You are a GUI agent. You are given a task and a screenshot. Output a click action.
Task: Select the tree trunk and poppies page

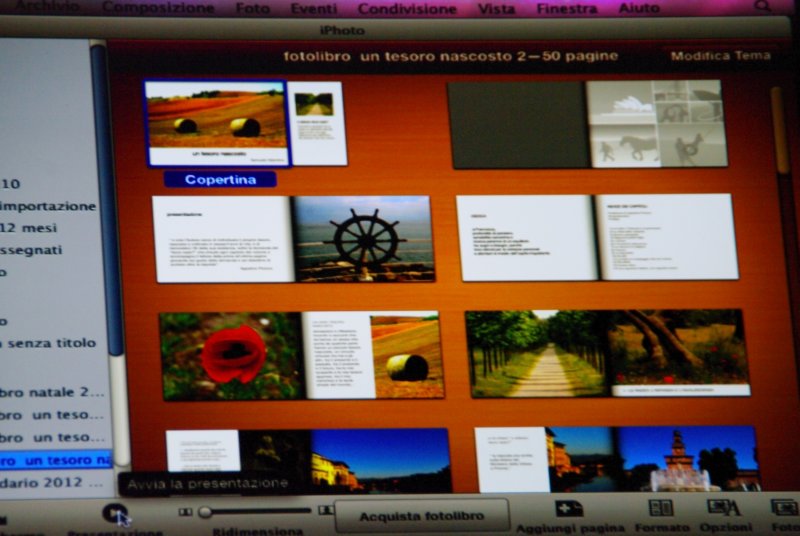click(x=680, y=352)
